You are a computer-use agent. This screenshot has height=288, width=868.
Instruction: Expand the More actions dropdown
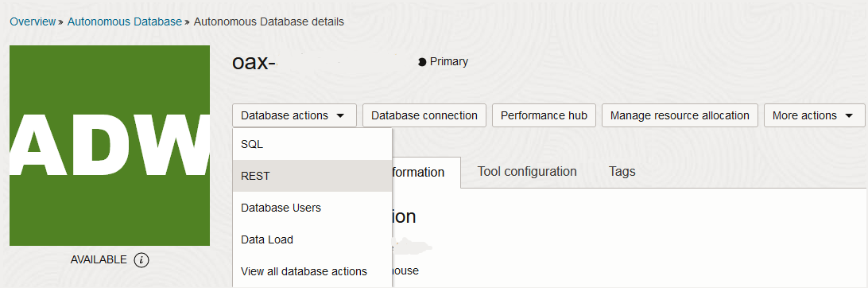(814, 115)
